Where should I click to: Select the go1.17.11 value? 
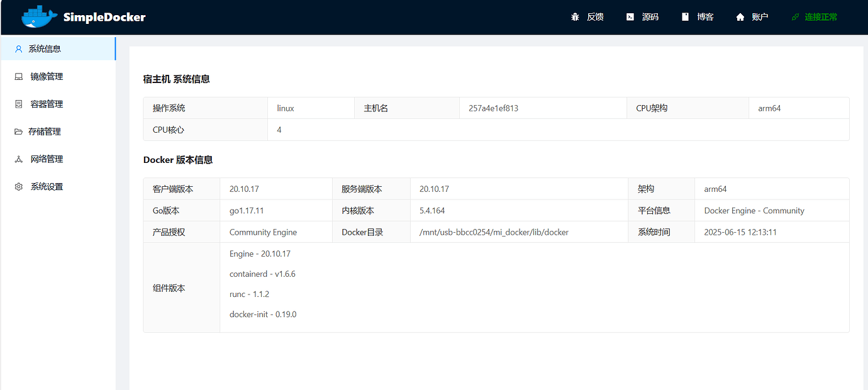point(276,211)
